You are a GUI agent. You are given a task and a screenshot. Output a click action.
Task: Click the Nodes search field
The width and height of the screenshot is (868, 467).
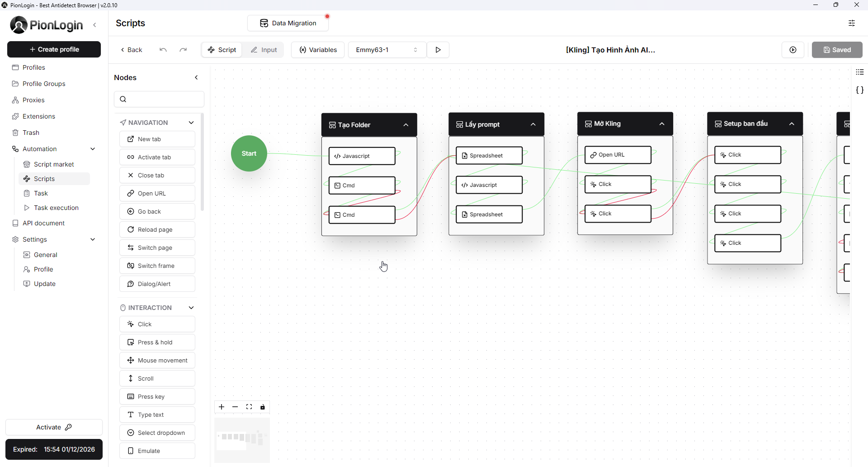[x=159, y=99]
